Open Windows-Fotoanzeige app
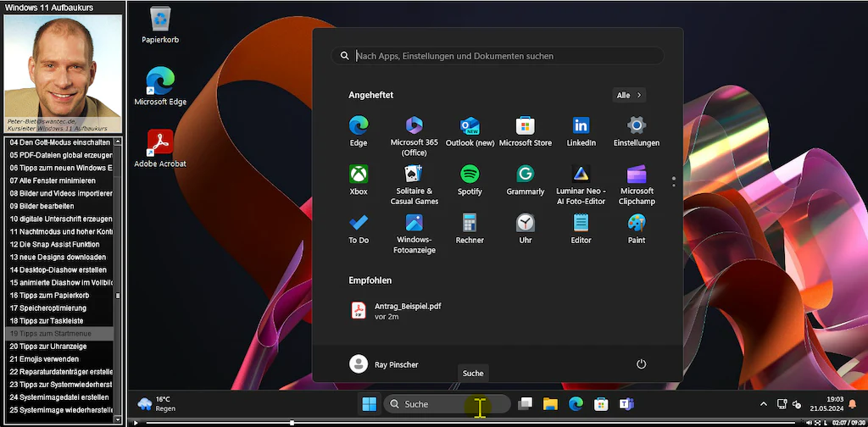This screenshot has width=868, height=427. tap(414, 234)
